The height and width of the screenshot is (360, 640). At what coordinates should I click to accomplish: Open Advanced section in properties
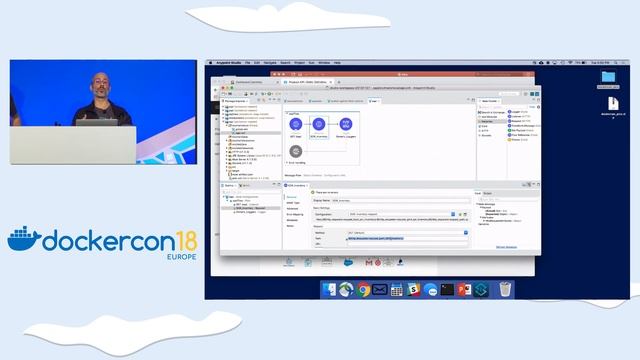[x=292, y=209]
